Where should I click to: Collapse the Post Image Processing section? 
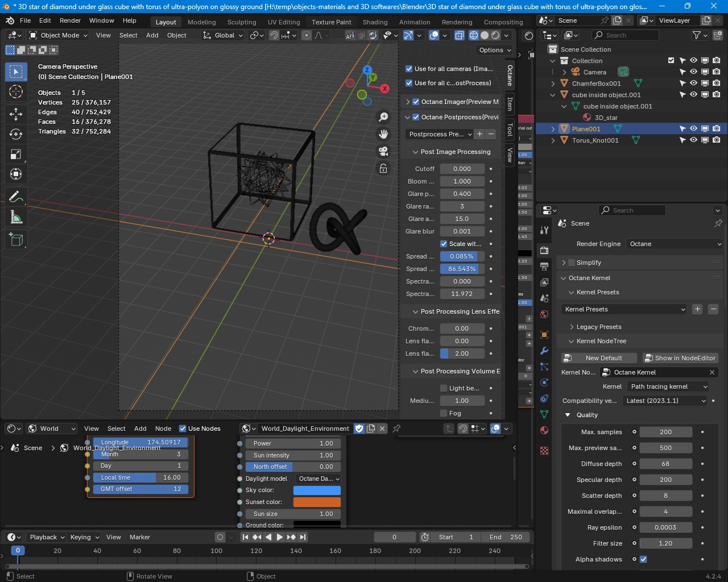(416, 152)
